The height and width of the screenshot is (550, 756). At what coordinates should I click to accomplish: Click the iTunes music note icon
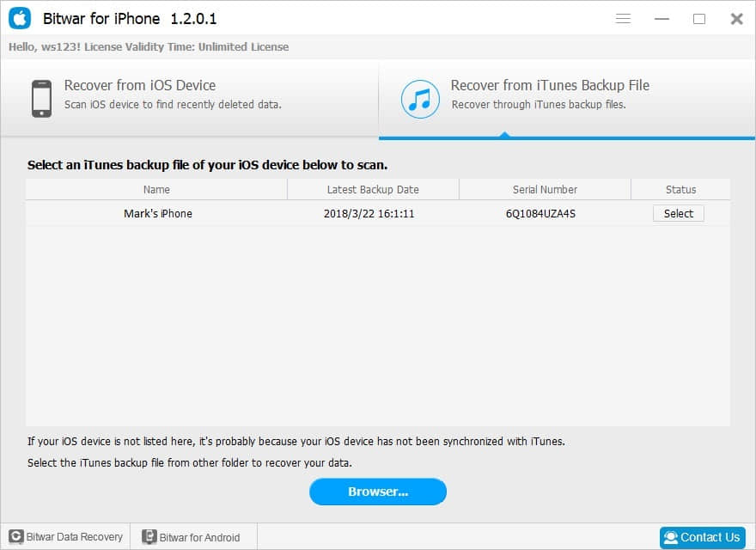tap(420, 99)
